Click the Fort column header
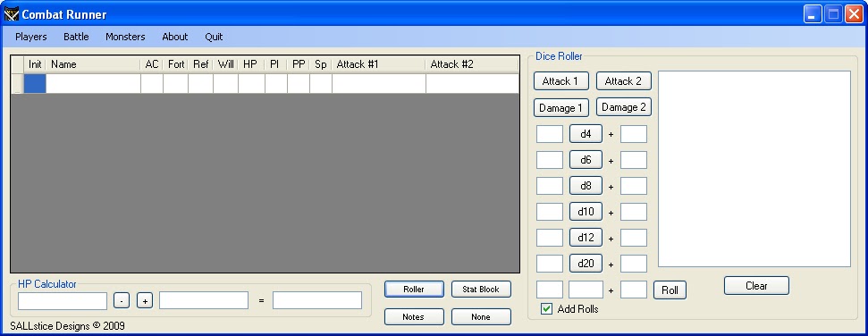This screenshot has width=868, height=336. [175, 64]
